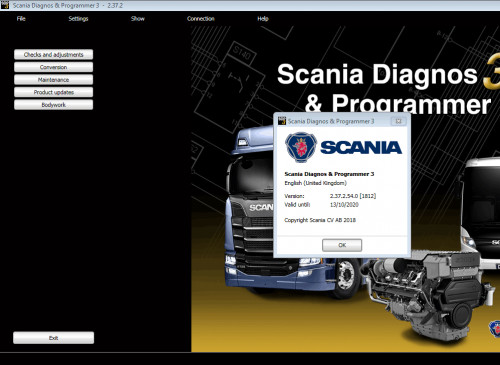Confirm the About dialog with OK
Screen dimensions: 500x365
(x=342, y=245)
